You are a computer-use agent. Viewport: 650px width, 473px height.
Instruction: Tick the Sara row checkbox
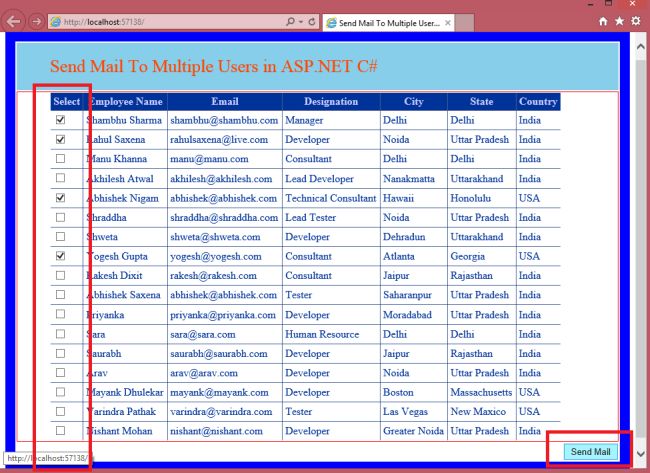pos(61,334)
